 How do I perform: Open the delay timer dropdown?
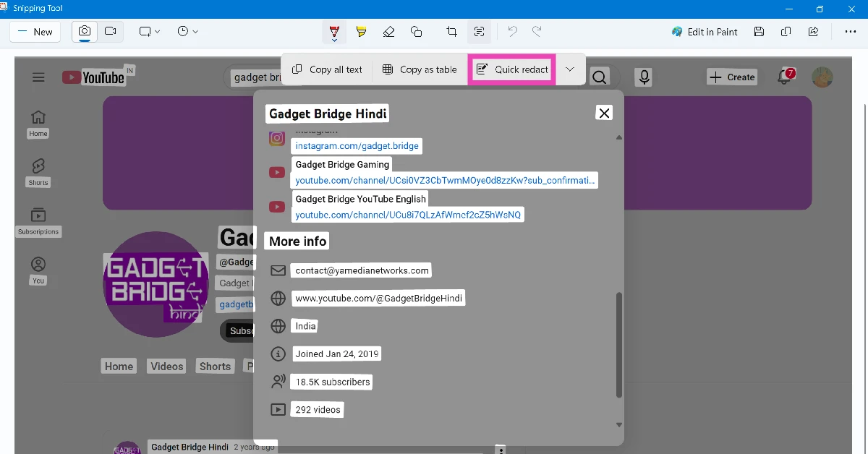186,32
